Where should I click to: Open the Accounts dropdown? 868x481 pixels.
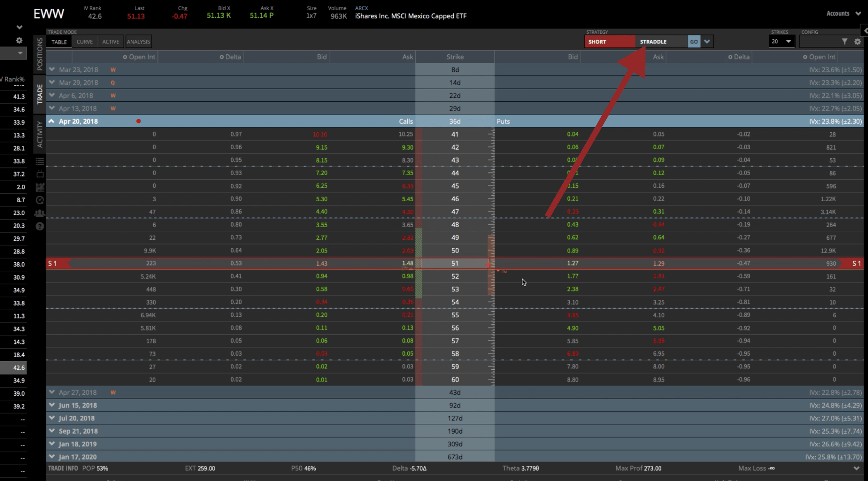point(843,13)
